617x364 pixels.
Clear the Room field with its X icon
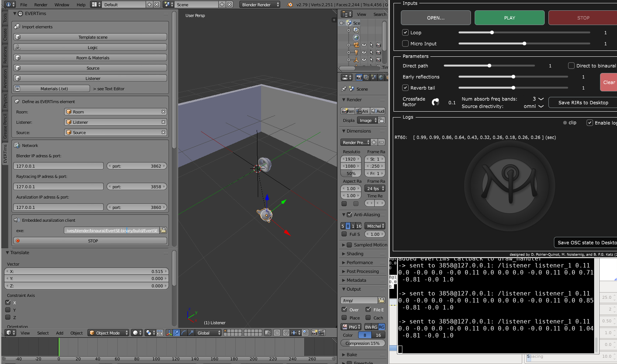pyautogui.click(x=163, y=112)
